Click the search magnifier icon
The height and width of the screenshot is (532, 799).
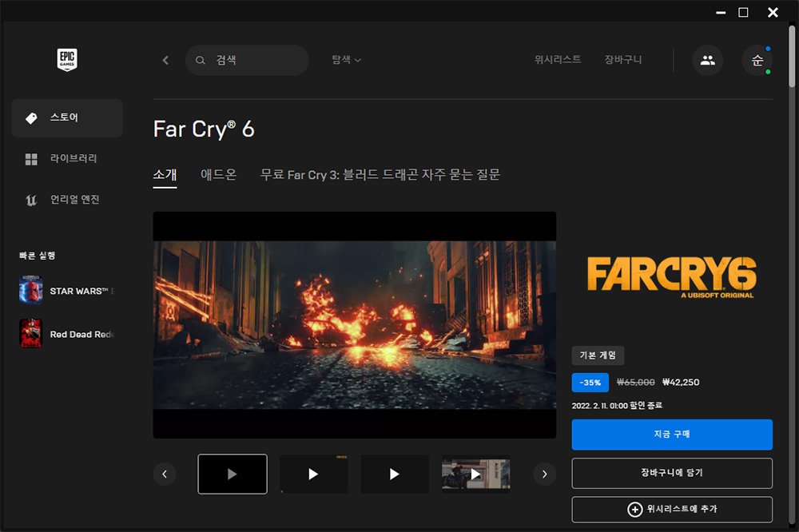[x=201, y=60]
